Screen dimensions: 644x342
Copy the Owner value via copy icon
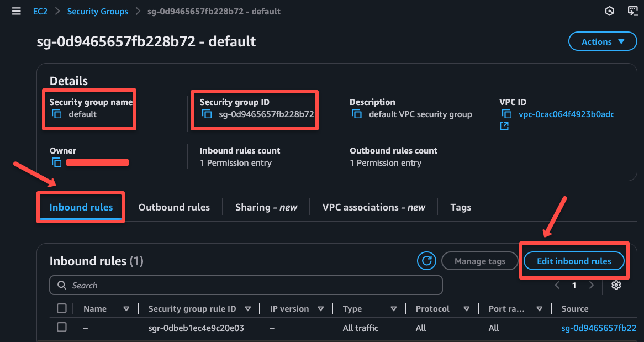point(56,162)
